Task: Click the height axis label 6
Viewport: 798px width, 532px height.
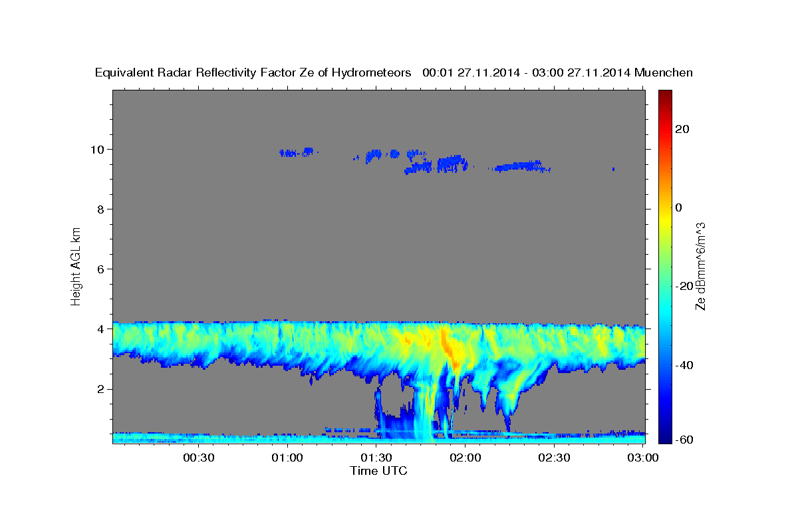Action: click(100, 269)
